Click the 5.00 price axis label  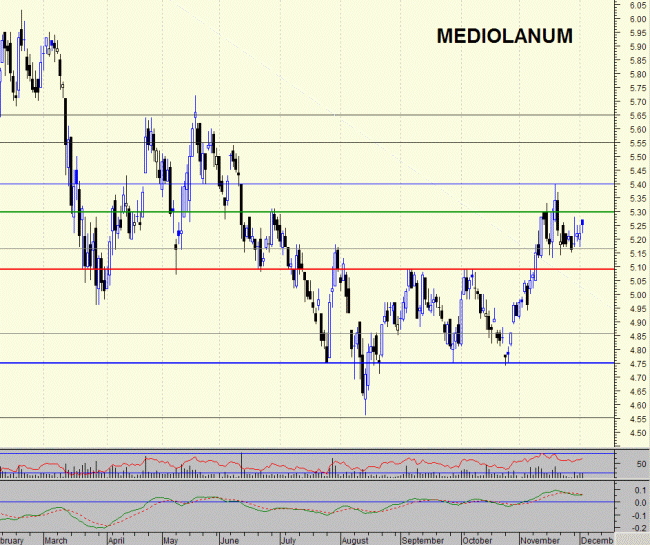(638, 295)
